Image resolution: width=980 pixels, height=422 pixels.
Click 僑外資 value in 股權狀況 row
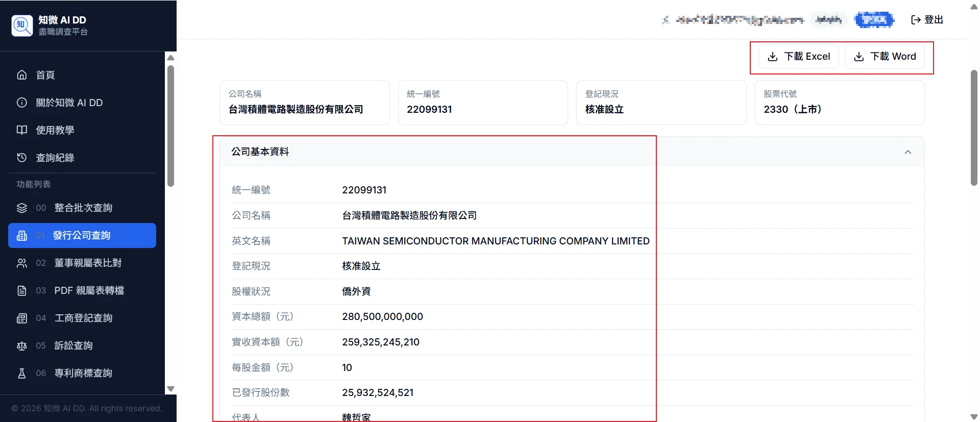[x=356, y=291]
